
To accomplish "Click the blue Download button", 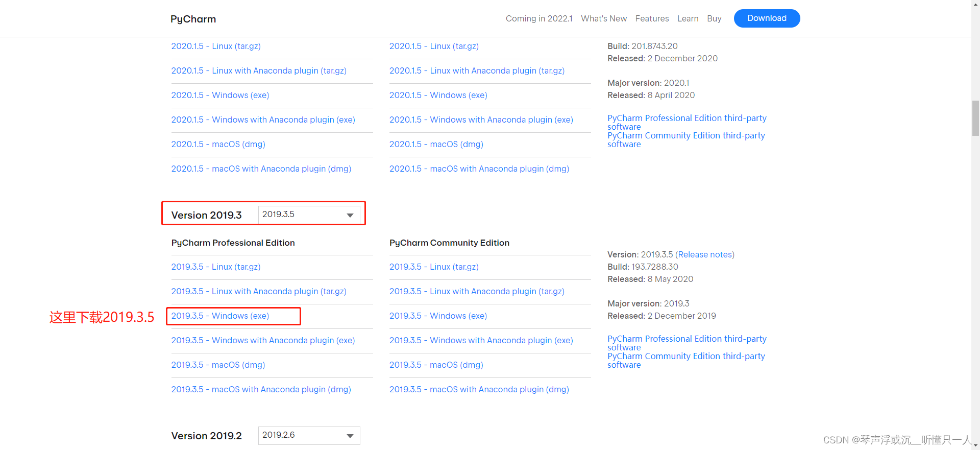I will pyautogui.click(x=767, y=18).
